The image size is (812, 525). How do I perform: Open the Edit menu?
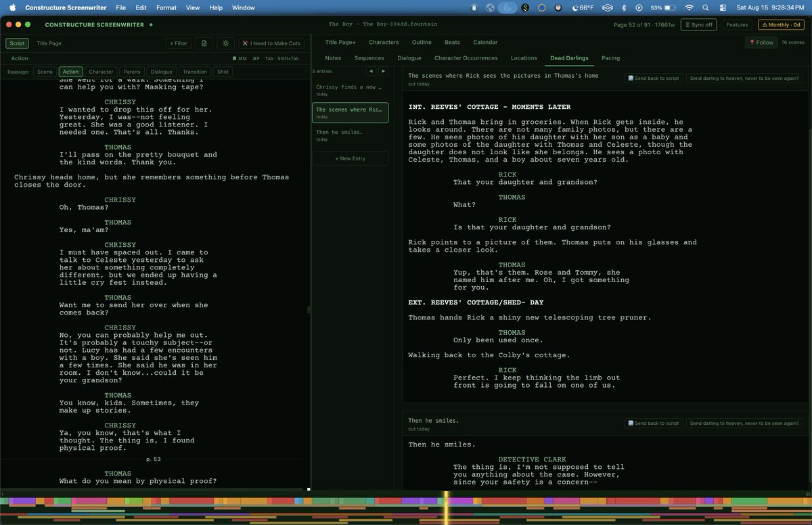(x=141, y=7)
